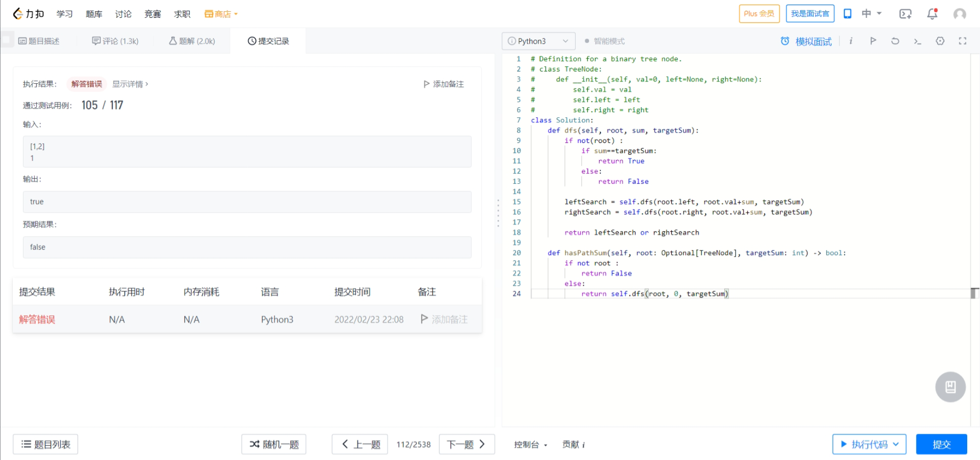Viewport: 980px width, 460px height.
Task: Open the LeetCode 力扣 logo home
Action: click(28, 14)
